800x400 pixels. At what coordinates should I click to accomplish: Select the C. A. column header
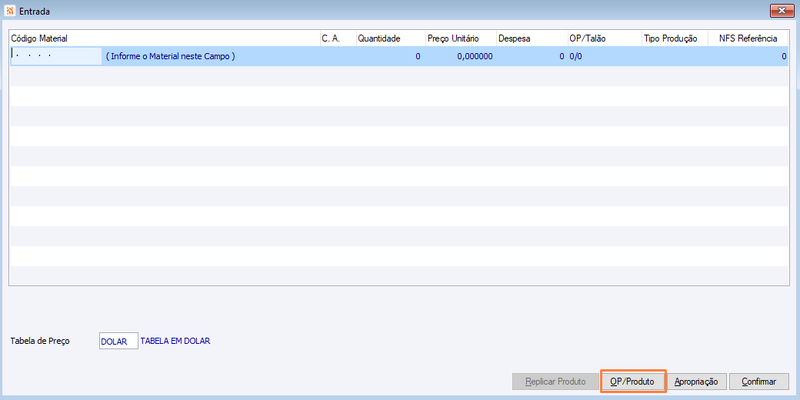pyautogui.click(x=338, y=38)
